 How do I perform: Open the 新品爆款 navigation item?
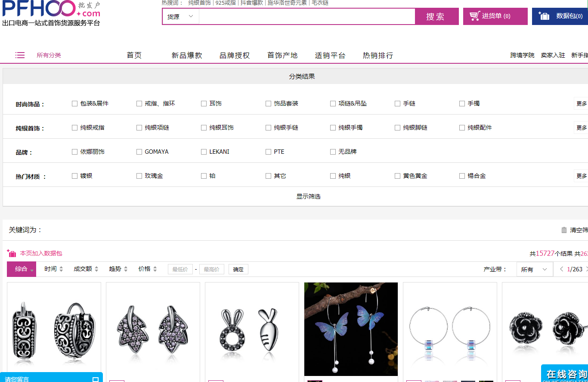[186, 55]
